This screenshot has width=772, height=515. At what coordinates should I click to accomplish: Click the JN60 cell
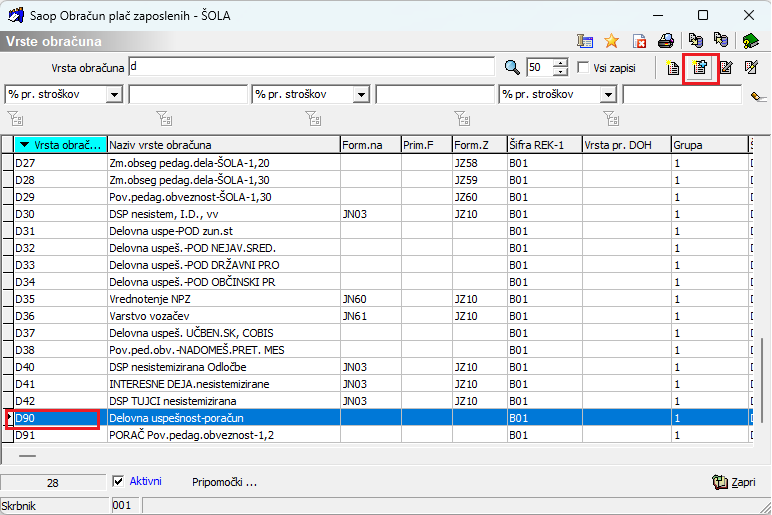[x=371, y=299]
